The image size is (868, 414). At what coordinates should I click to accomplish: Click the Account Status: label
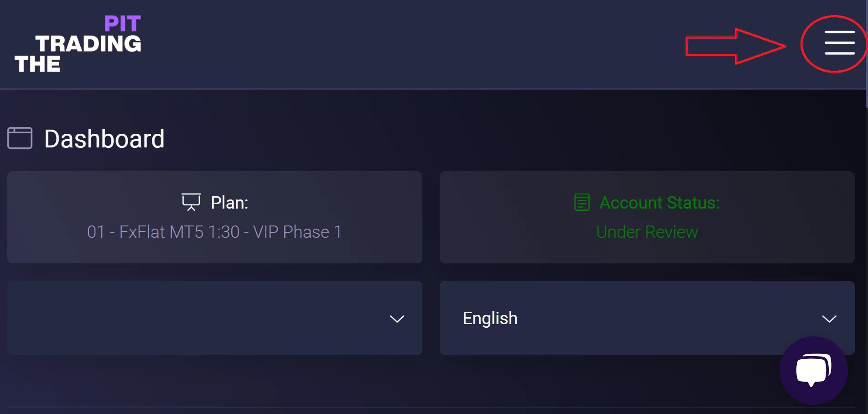tap(660, 203)
